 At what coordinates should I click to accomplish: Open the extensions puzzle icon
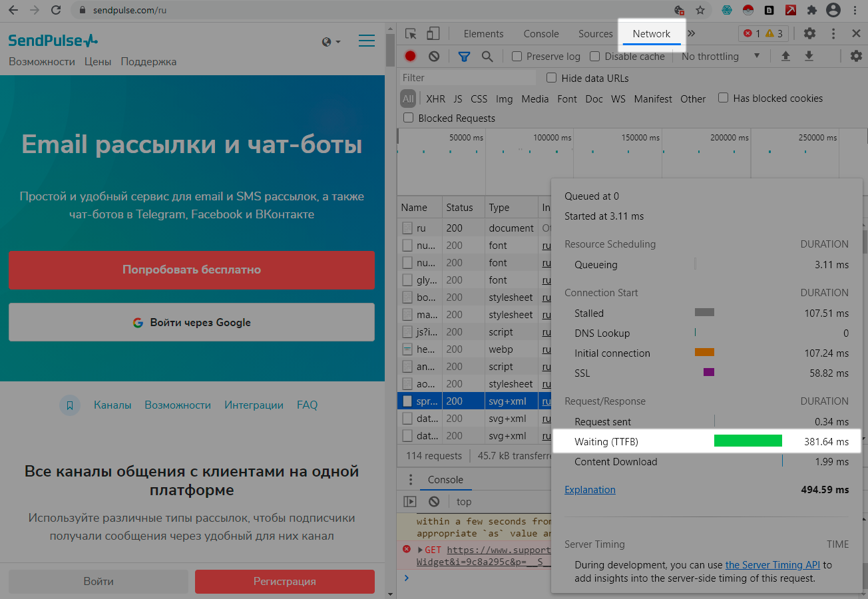point(811,10)
